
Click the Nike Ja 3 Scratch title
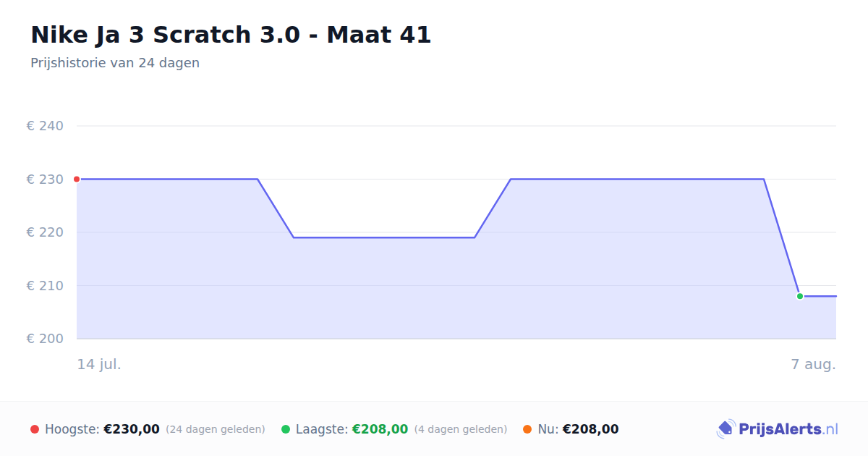click(231, 34)
